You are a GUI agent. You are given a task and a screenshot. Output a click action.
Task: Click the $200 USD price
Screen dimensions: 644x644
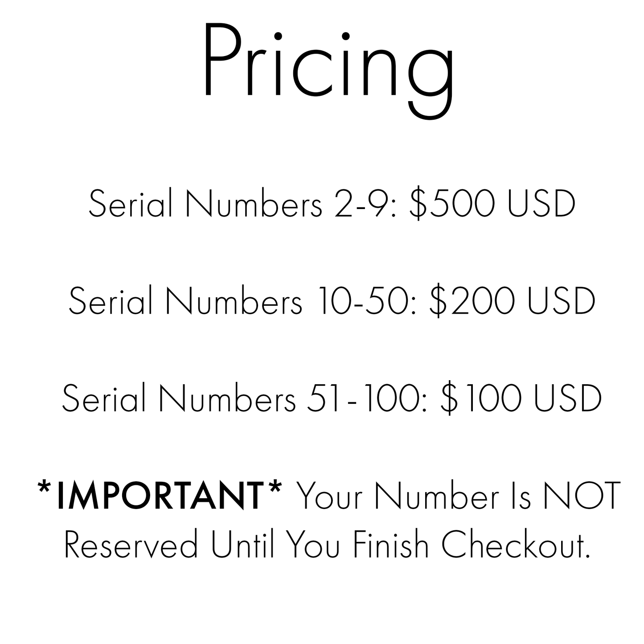coord(512,301)
